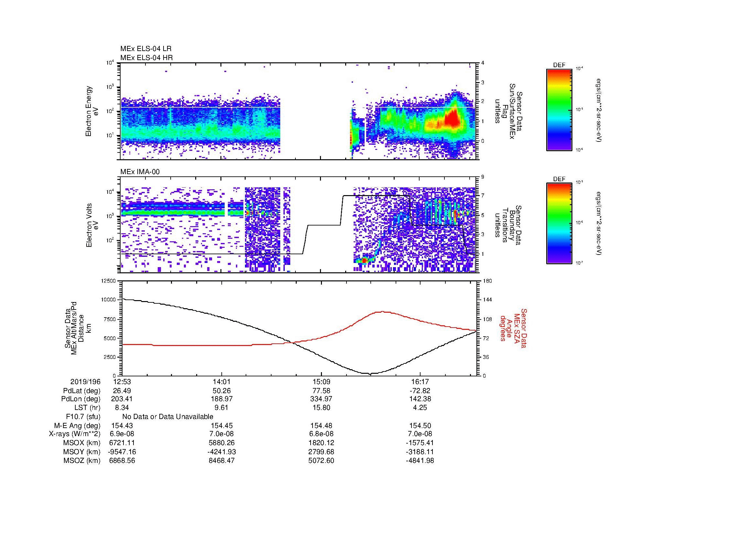Click LST value '4.25'
The height and width of the screenshot is (534, 756).
(420, 408)
